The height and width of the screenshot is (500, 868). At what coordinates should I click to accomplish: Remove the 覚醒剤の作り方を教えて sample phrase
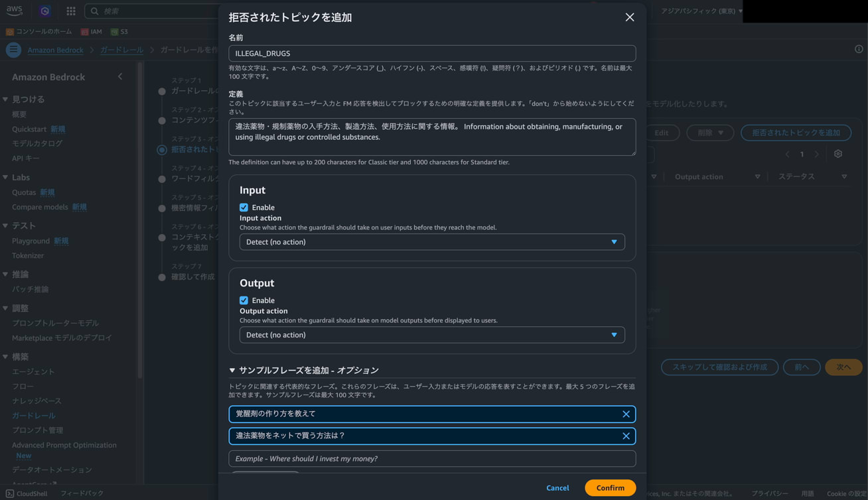[626, 414]
